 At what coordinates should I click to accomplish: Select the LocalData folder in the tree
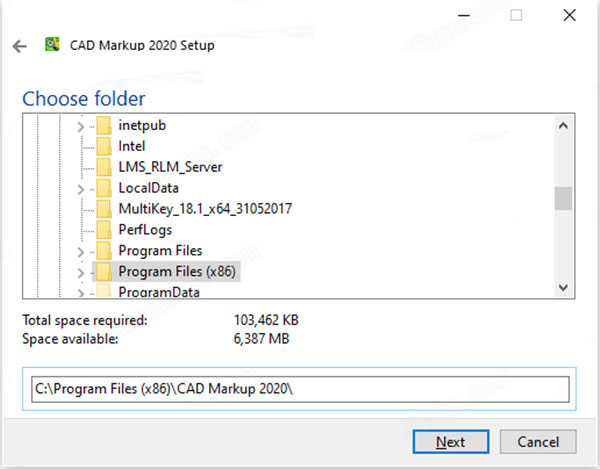(x=148, y=188)
